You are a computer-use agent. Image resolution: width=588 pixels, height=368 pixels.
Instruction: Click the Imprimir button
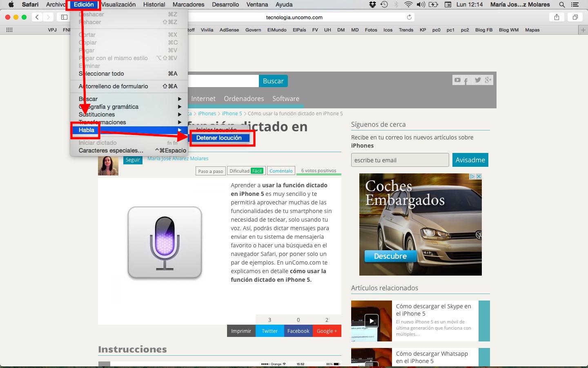point(241,331)
